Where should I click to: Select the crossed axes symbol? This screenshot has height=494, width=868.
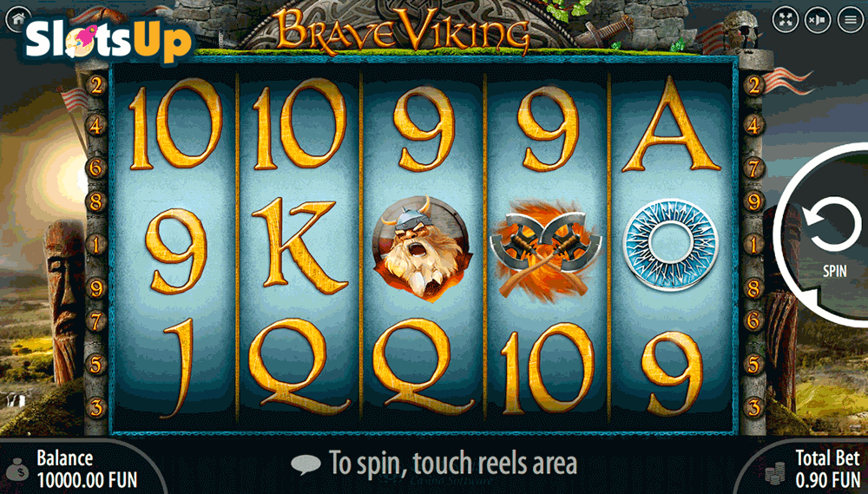point(546,247)
